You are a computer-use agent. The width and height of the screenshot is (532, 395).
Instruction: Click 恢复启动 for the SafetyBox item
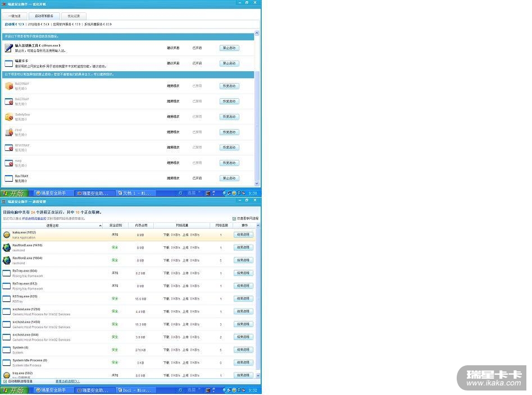coord(229,117)
